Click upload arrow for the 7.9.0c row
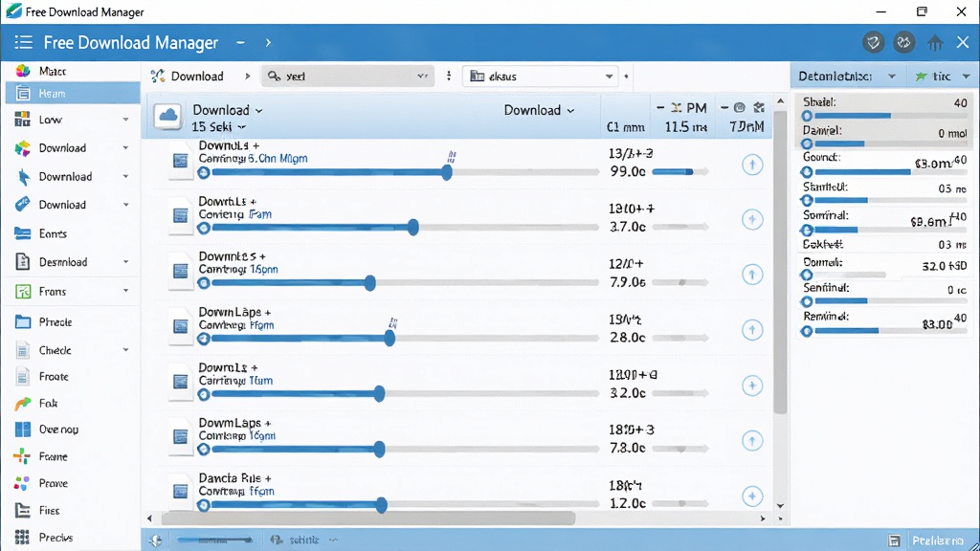This screenshot has width=980, height=551. coord(752,275)
